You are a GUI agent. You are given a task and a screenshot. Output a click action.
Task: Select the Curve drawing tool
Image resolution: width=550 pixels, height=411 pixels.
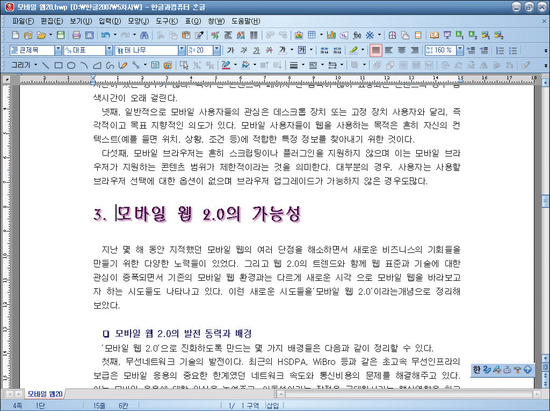coord(110,65)
